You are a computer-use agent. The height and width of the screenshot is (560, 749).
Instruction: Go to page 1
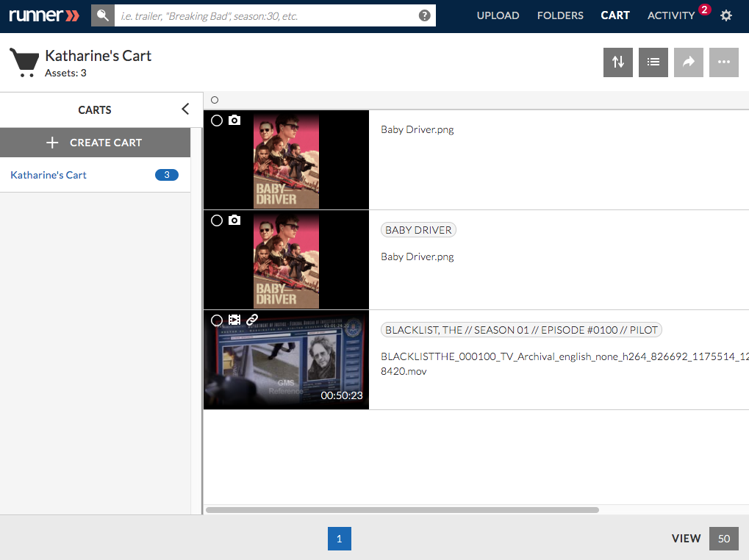click(339, 539)
